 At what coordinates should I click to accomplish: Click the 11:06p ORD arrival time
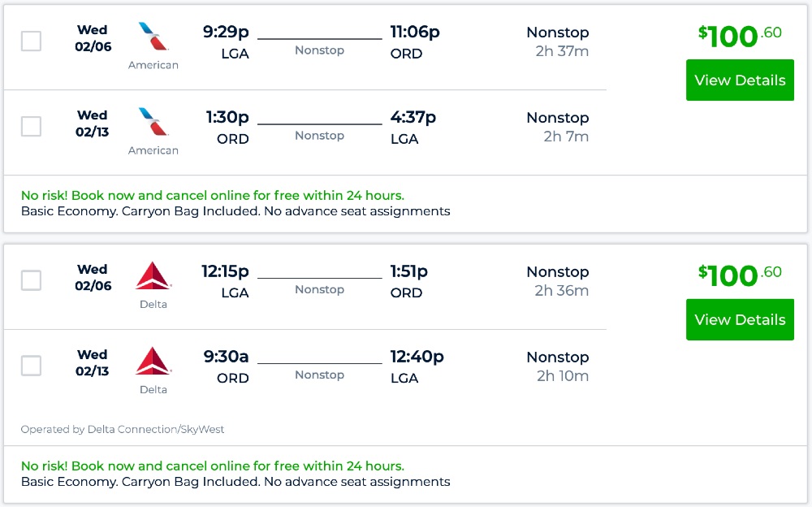point(414,32)
